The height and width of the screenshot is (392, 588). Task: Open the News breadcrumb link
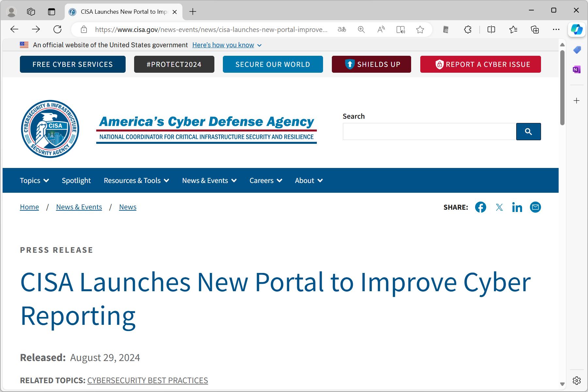(x=128, y=207)
